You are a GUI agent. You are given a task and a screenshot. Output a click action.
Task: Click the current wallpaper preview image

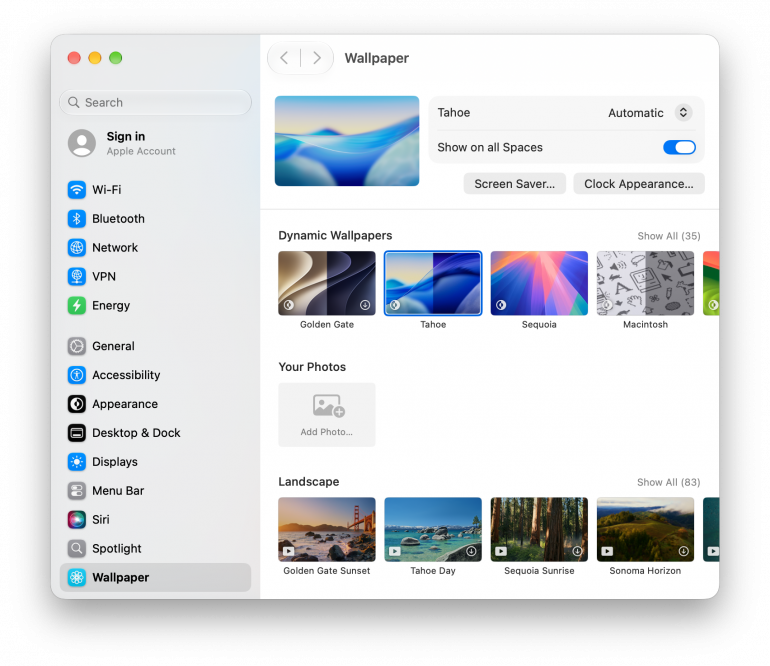(347, 141)
